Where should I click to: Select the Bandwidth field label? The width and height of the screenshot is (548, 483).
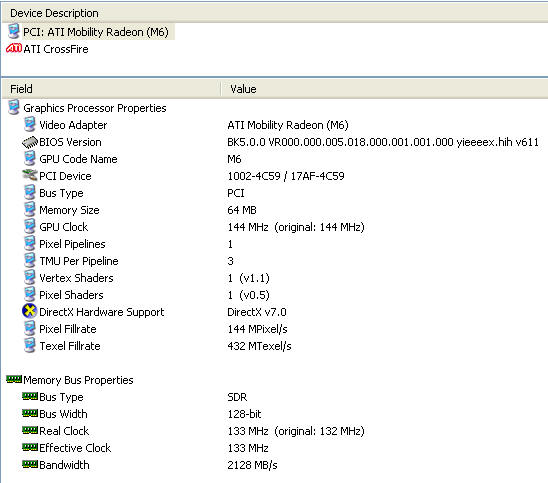pos(64,465)
